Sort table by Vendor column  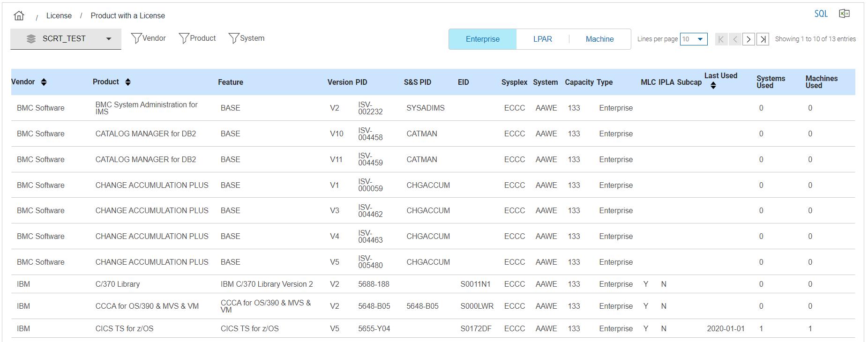click(44, 82)
